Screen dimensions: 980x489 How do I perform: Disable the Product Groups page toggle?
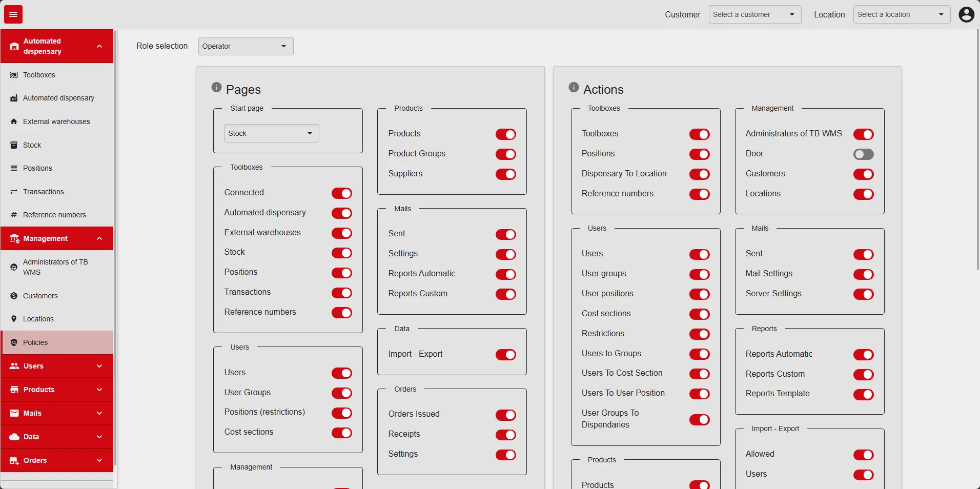click(x=505, y=154)
